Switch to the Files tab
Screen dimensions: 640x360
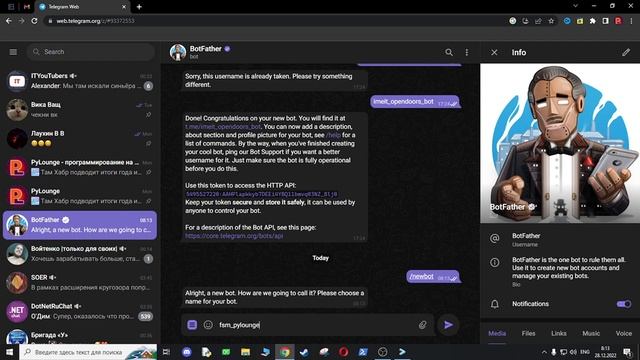point(528,333)
